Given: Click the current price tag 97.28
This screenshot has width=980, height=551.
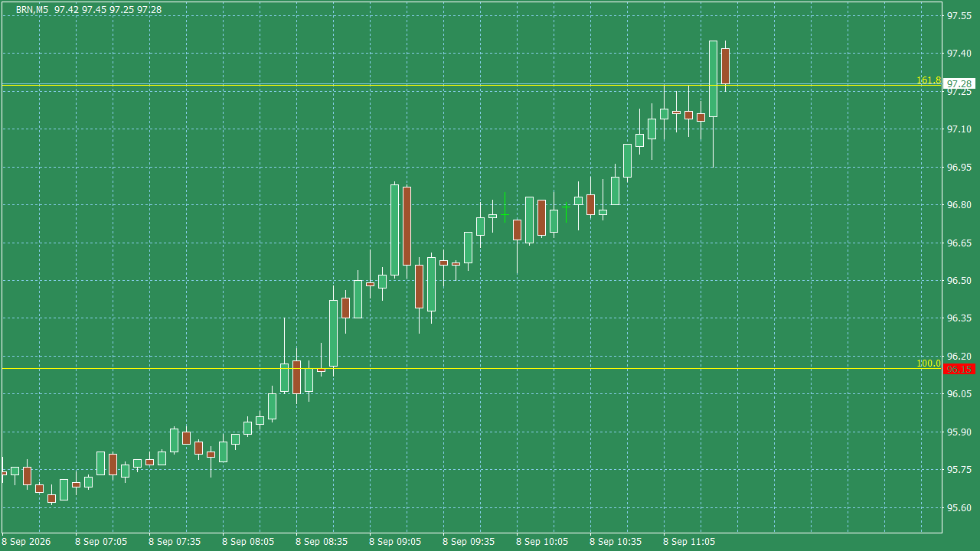Looking at the screenshot, I should click(959, 83).
